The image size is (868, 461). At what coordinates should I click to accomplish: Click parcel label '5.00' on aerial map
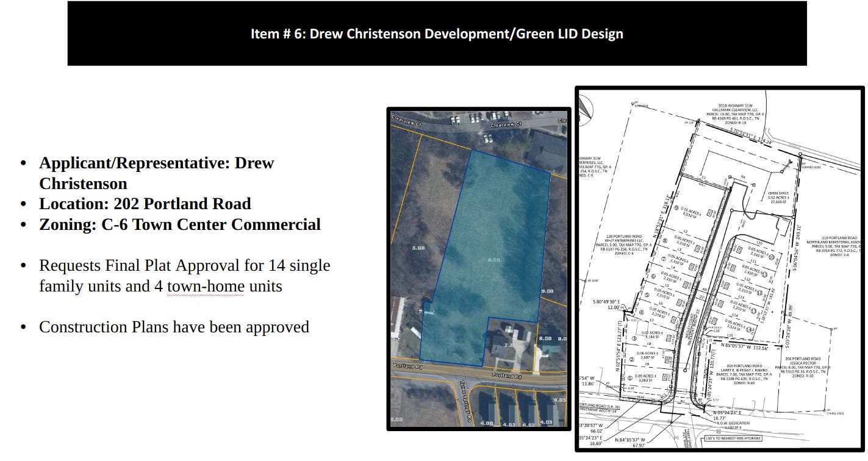pos(418,249)
